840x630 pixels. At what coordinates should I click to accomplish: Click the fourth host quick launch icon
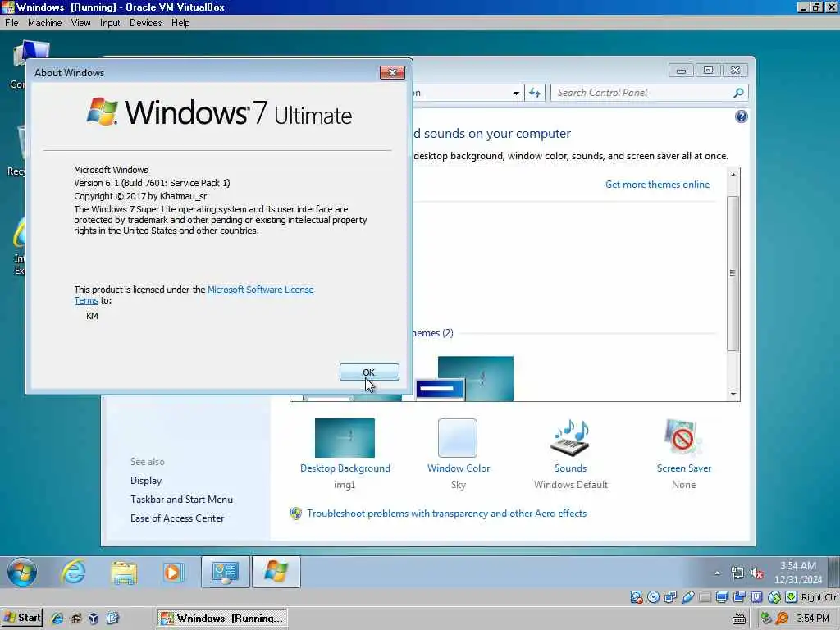tap(112, 619)
